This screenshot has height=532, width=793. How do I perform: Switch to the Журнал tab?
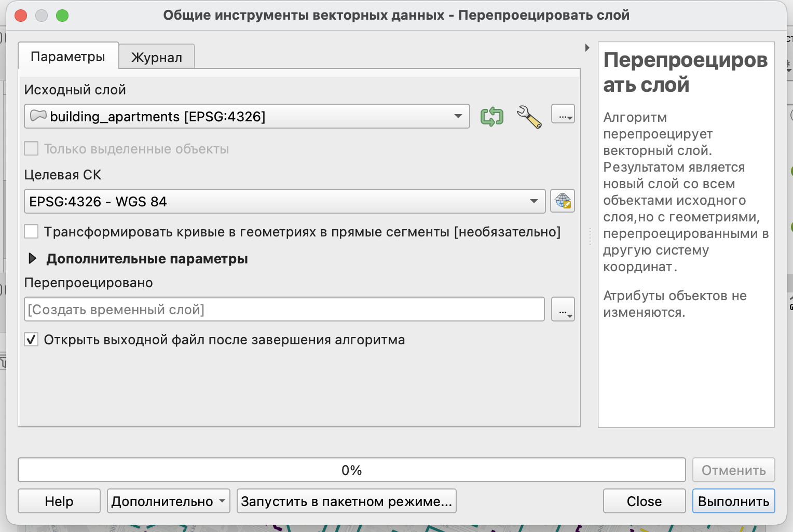157,57
